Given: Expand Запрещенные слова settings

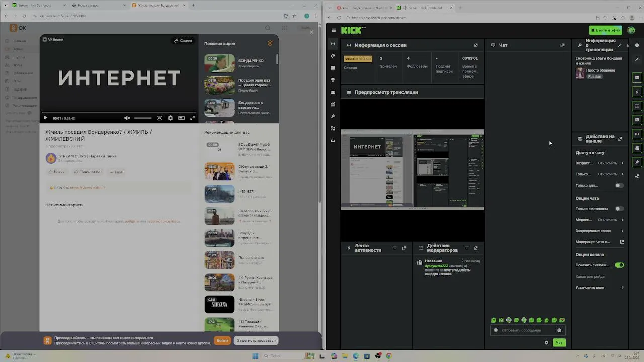Looking at the screenshot, I should point(600,231).
